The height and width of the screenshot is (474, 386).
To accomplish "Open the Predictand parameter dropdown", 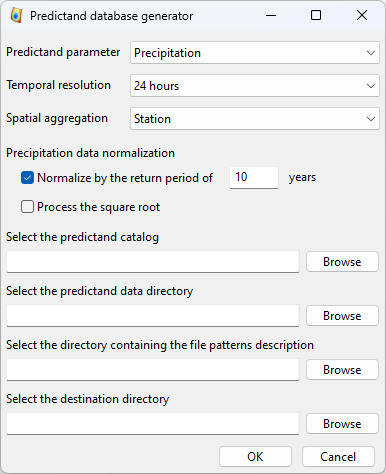I will coord(255,53).
